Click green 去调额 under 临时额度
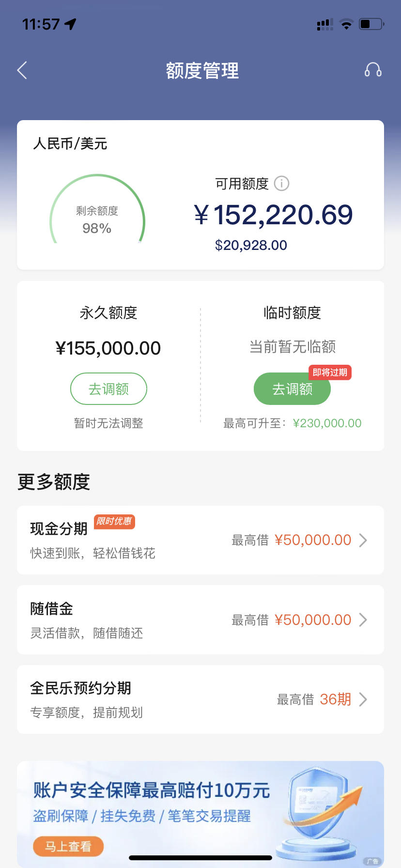This screenshot has width=401, height=868. tap(292, 388)
